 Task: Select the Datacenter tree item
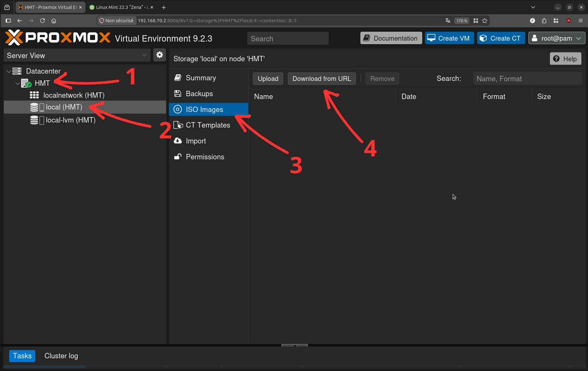click(x=85, y=71)
